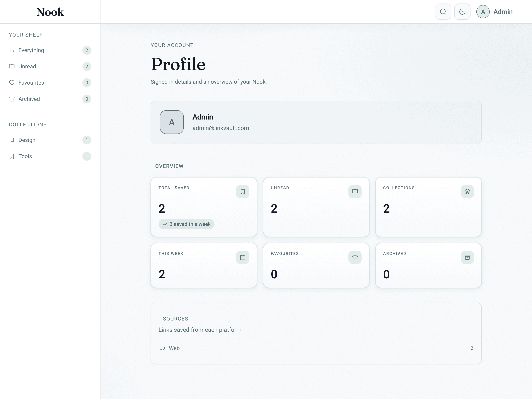
Task: Click the Archived box icon in sidebar
Action: (x=12, y=99)
